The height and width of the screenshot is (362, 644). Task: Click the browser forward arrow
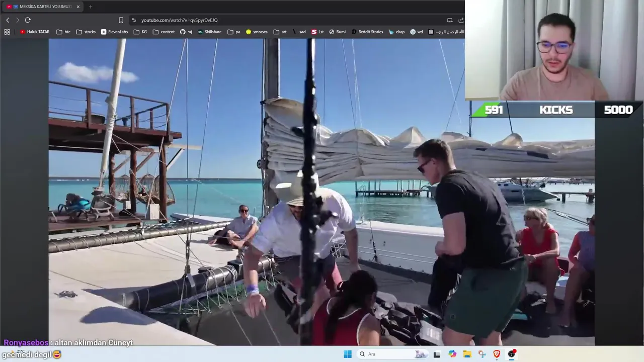coord(17,20)
